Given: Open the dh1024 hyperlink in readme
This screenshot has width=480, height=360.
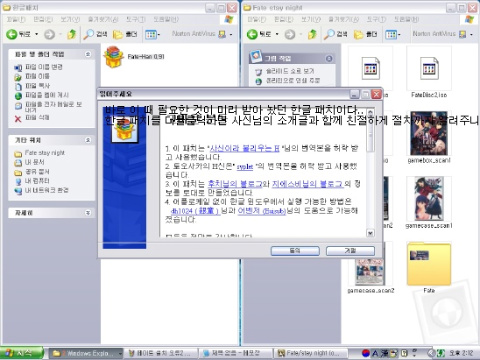Looking at the screenshot, I should pyautogui.click(x=195, y=211).
